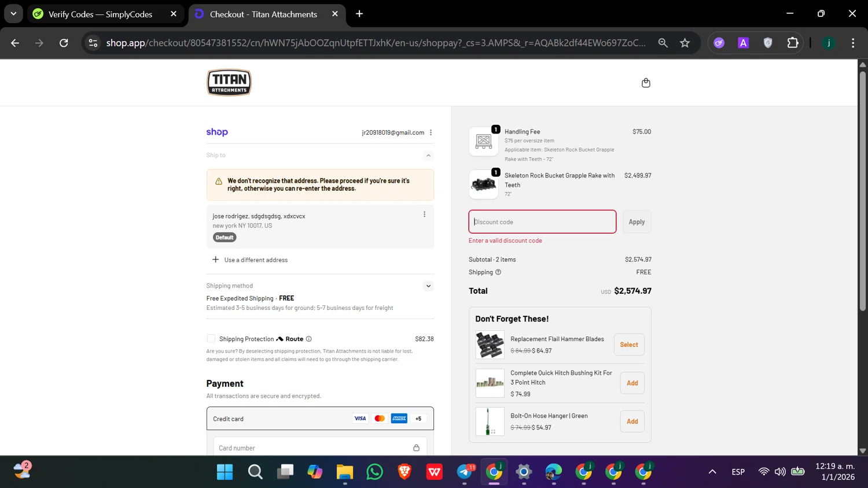Close the Checkout tab
Screen dimensions: 868x488
click(334, 14)
